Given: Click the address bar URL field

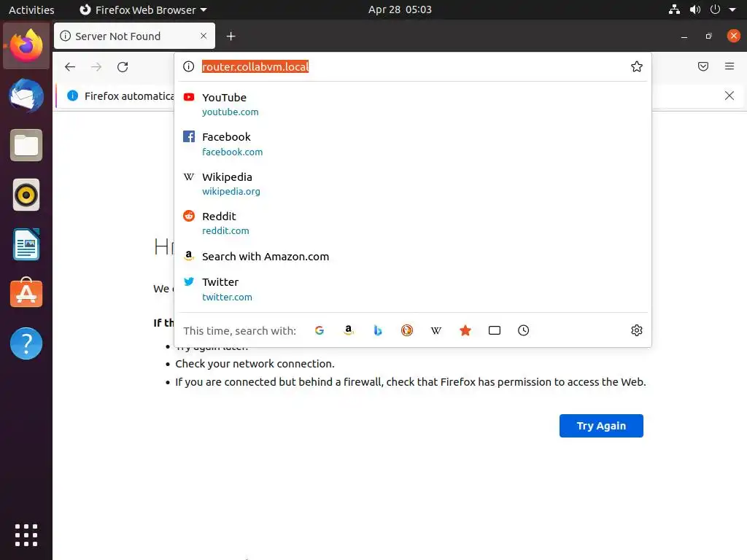Looking at the screenshot, I should 413,66.
